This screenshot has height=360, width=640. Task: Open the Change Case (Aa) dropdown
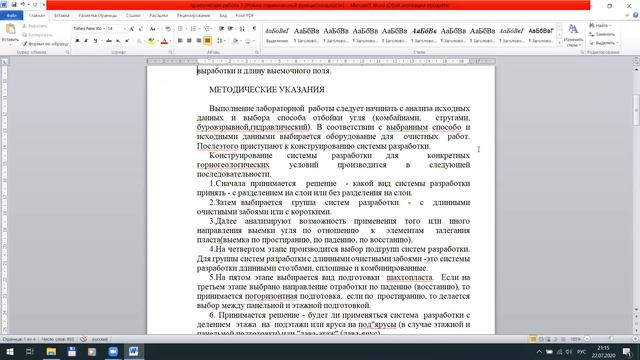coord(153,29)
